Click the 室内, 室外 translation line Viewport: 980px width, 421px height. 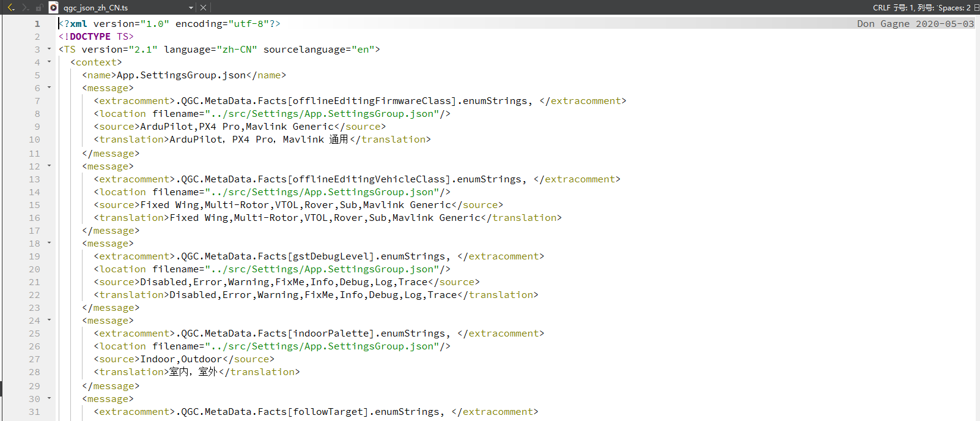[x=197, y=372]
